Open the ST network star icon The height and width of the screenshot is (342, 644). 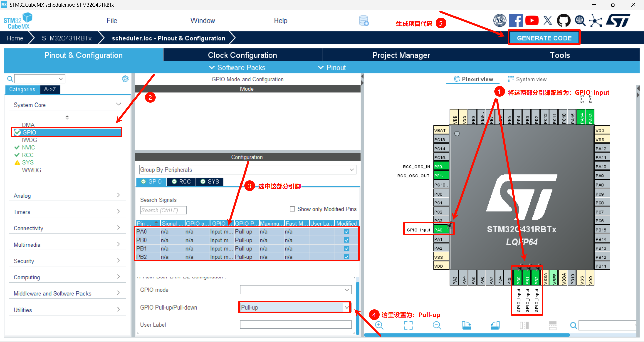[596, 20]
